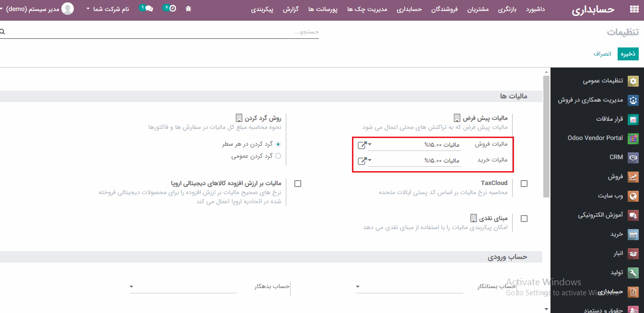
Task: Open the apps grid menu icon
Action: click(x=634, y=10)
